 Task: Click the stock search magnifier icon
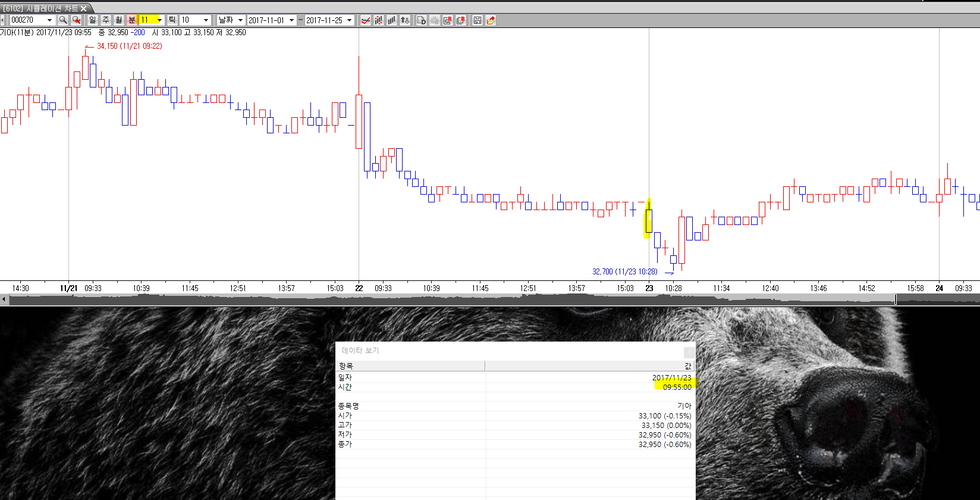click(x=62, y=20)
